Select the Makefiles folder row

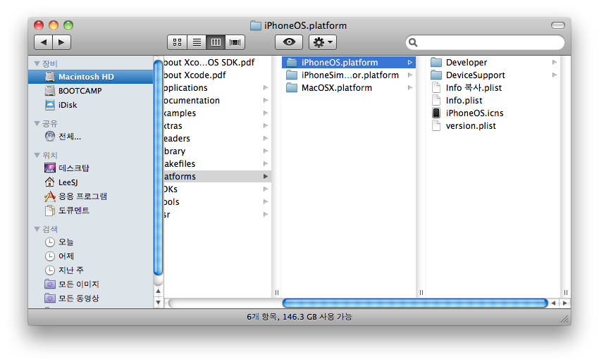(x=217, y=163)
